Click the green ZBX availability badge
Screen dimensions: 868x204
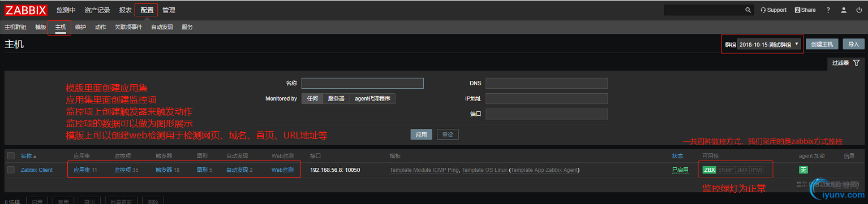[709, 170]
